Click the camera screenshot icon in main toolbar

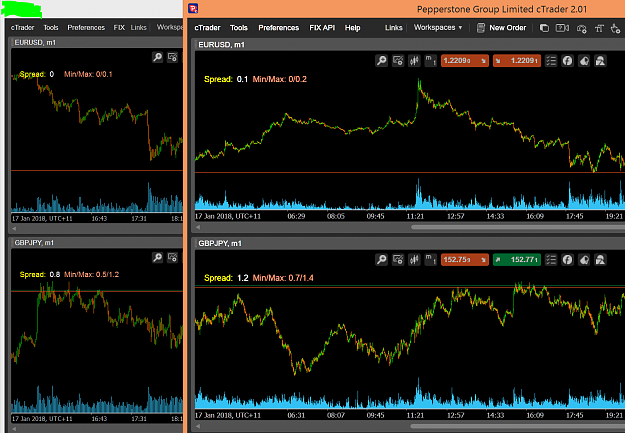582,28
